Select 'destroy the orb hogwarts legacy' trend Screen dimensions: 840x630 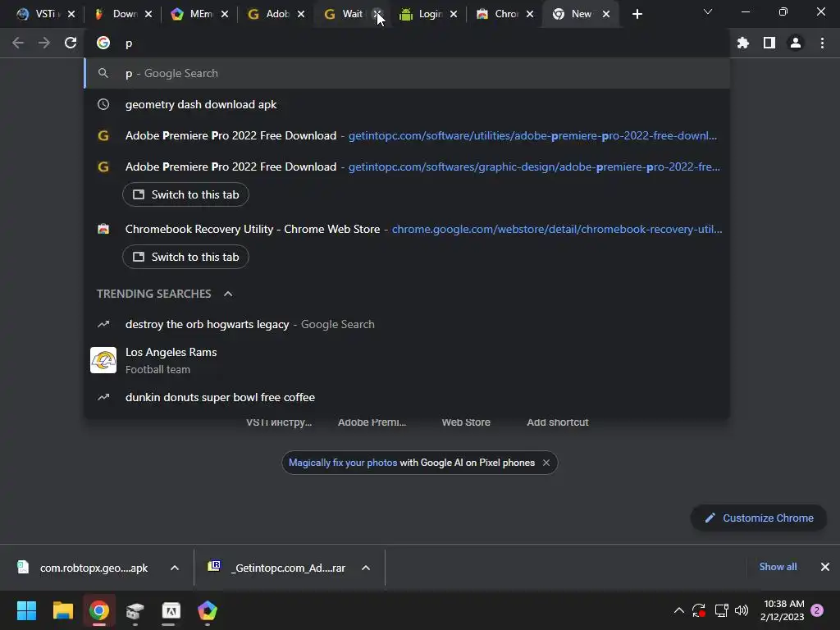pos(407,324)
